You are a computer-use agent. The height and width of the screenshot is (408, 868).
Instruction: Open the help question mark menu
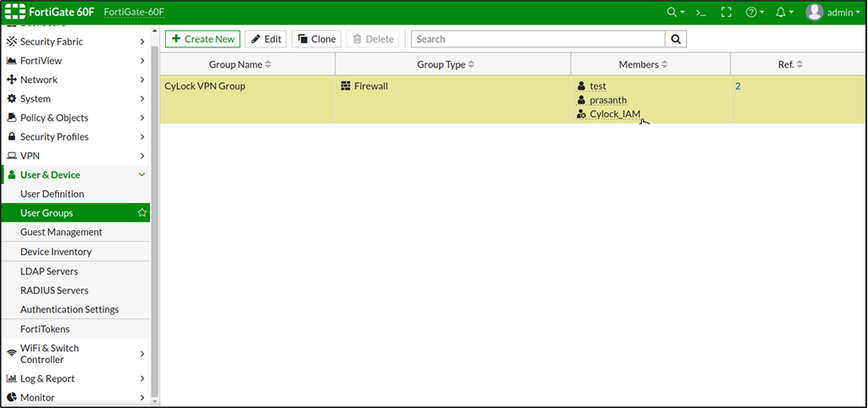coord(754,13)
